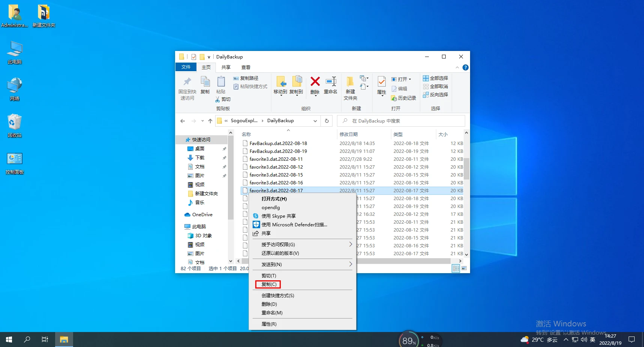Open the File (文件) ribbon tab
644x347 pixels.
[186, 67]
